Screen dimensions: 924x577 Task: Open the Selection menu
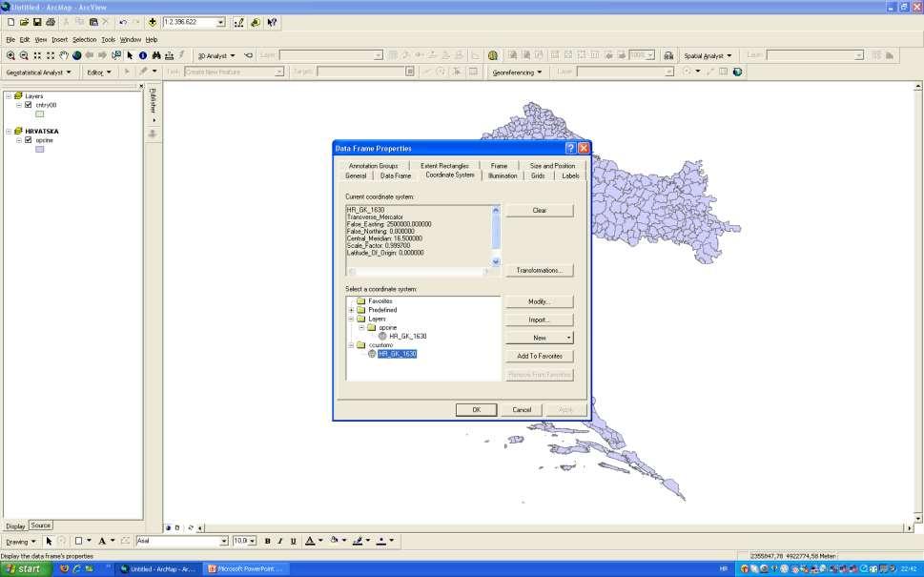[84, 39]
